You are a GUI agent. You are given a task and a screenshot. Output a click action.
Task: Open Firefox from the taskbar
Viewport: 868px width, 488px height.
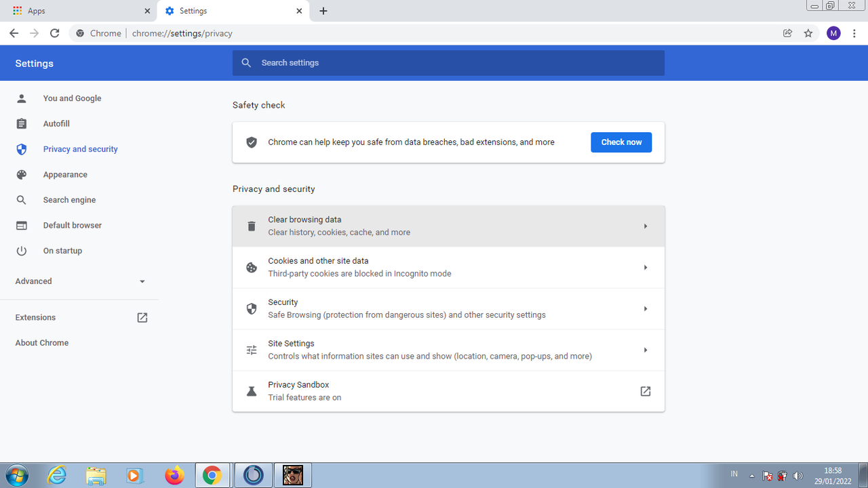point(174,475)
